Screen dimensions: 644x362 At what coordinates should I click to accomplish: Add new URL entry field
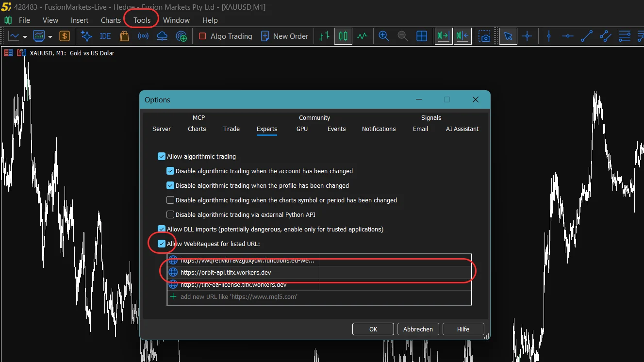click(x=319, y=296)
